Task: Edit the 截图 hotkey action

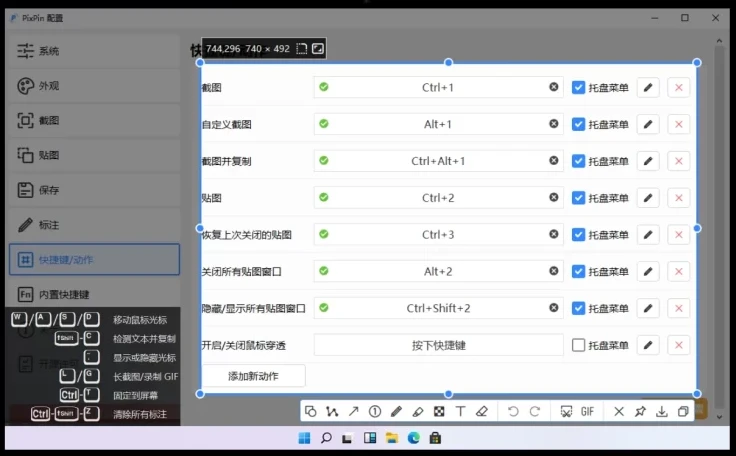Action: point(648,87)
